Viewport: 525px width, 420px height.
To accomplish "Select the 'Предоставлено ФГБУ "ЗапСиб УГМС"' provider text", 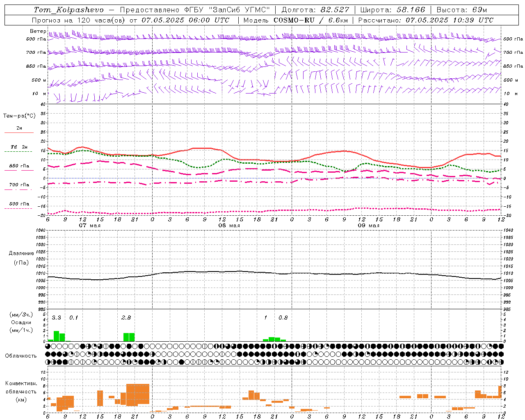I will [195, 10].
